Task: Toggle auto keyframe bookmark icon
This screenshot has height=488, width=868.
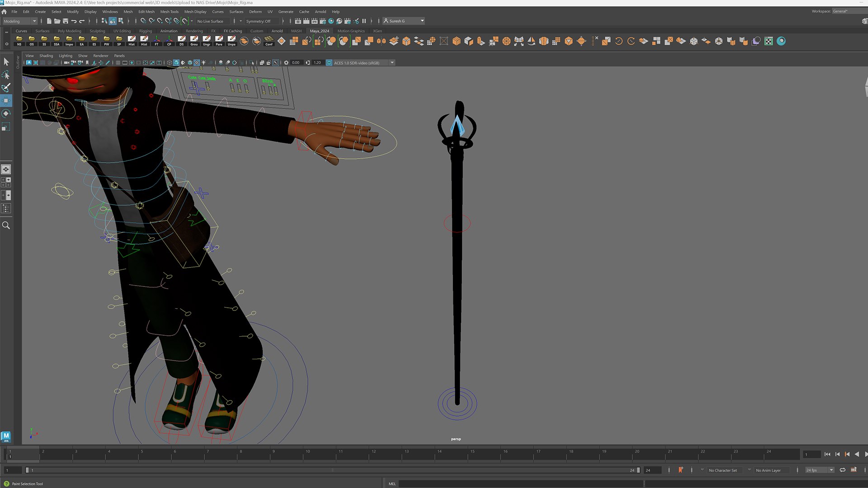Action: (680, 470)
